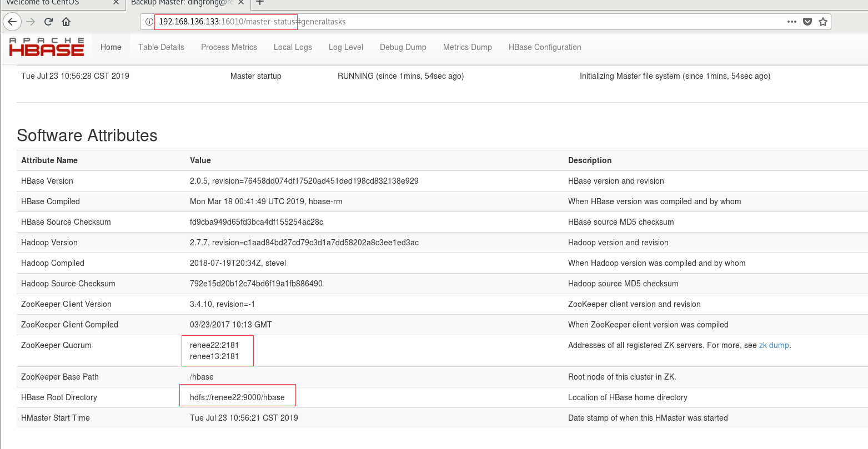Screen dimensions: 868x449
Task: Click the Software Attributes heading
Action: [x=87, y=135]
